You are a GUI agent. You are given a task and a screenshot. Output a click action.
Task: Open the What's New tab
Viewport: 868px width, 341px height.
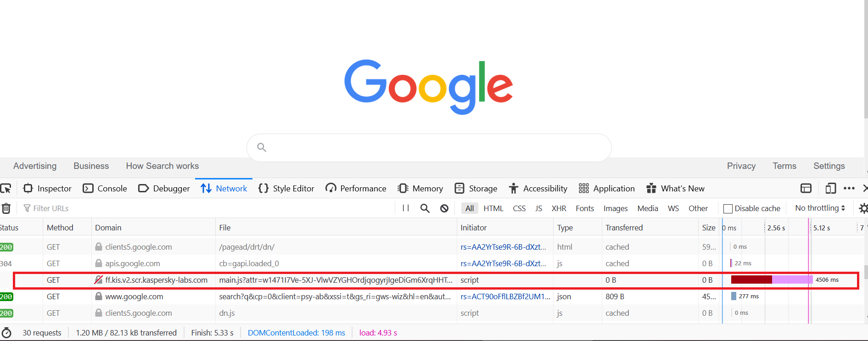point(675,188)
